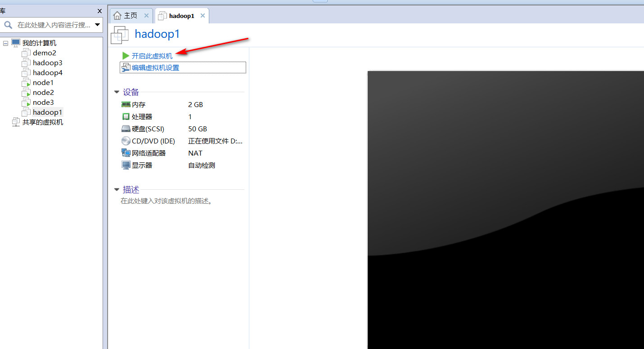This screenshot has width=644, height=349.
Task: Click the VM icon next to hadoop4
Action: (26, 72)
